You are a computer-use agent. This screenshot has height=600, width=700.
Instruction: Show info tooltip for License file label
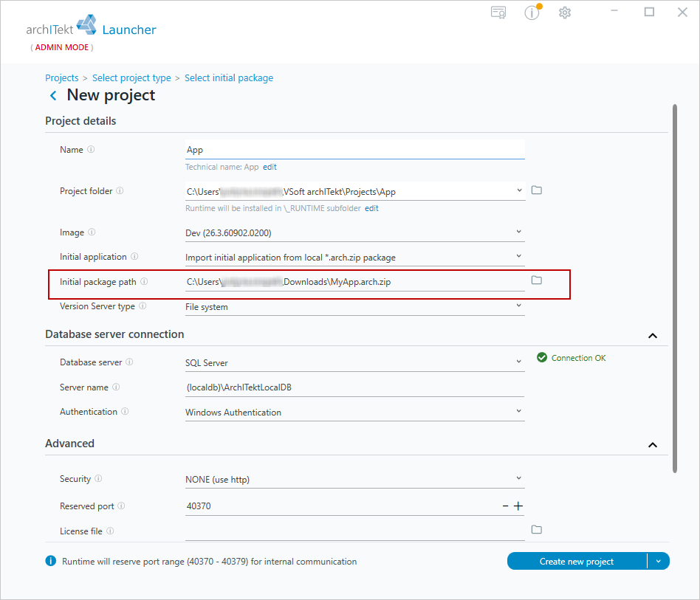(x=110, y=531)
